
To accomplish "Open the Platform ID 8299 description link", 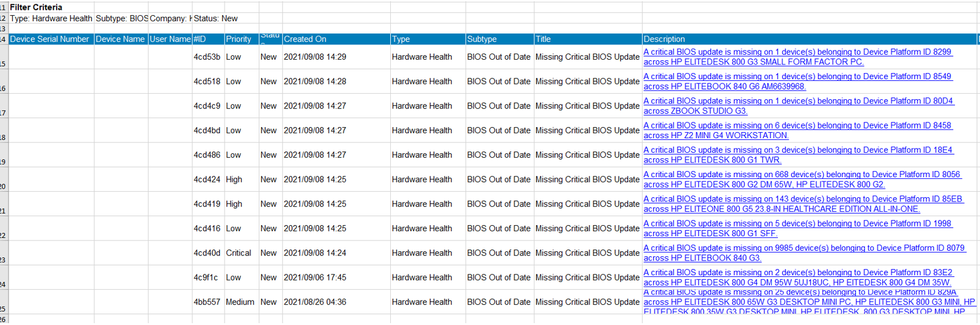I will (x=797, y=52).
